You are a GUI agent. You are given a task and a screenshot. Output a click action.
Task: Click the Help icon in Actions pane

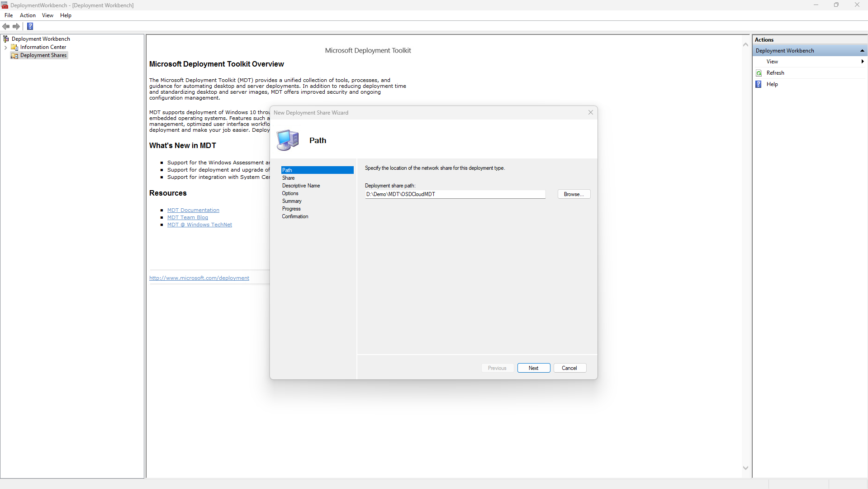pyautogui.click(x=759, y=84)
